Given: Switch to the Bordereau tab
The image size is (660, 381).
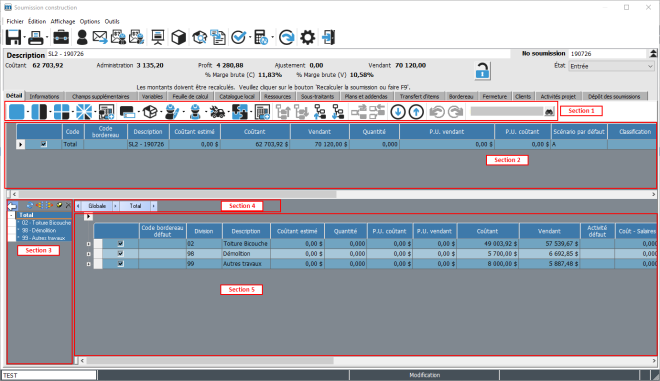Looking at the screenshot, I should tap(461, 96).
